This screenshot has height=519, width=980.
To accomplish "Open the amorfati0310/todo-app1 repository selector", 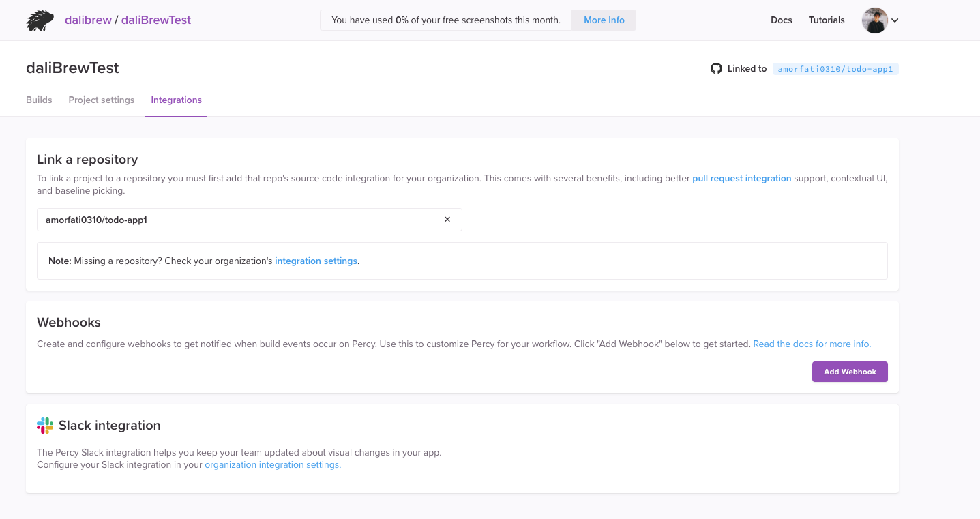I will click(x=249, y=220).
